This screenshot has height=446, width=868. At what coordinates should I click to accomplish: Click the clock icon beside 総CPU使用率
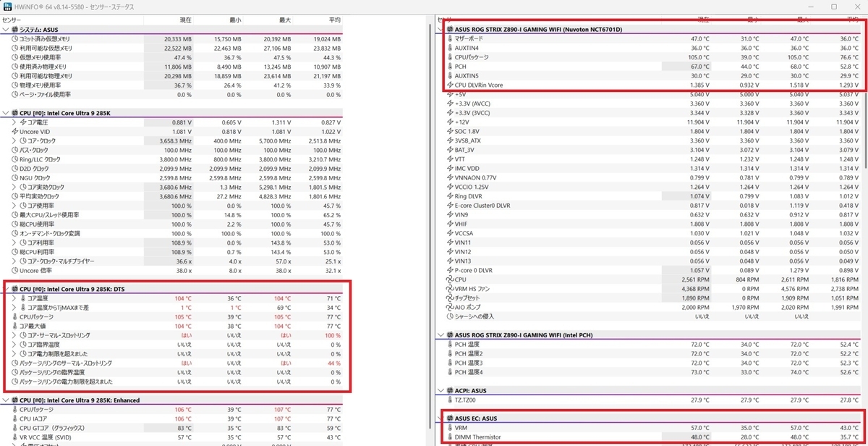[x=14, y=224]
